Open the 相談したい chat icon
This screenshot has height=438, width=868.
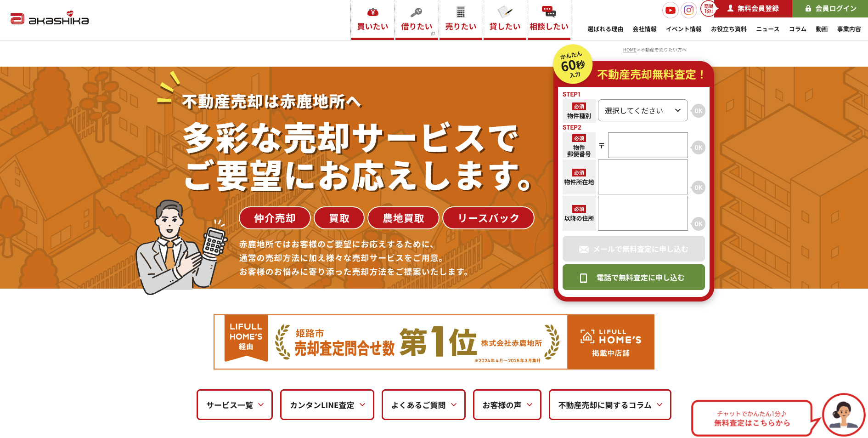548,11
